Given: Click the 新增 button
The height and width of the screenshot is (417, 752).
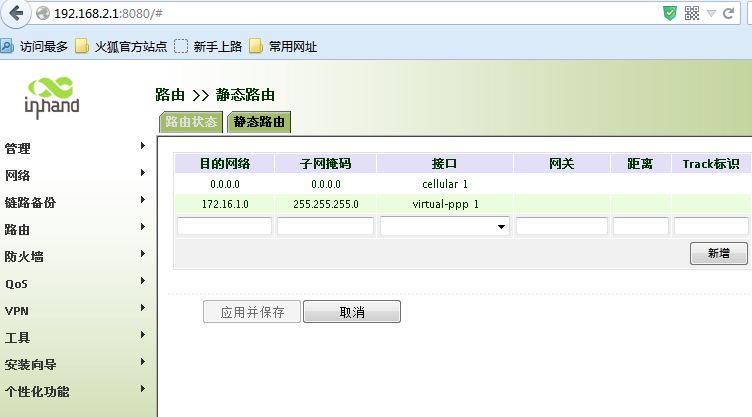Looking at the screenshot, I should click(x=718, y=254).
